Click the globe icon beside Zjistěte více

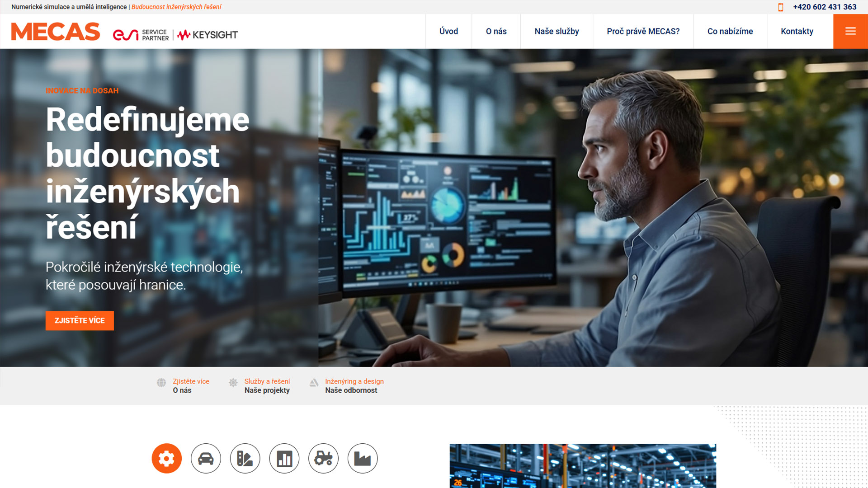pos(161,383)
